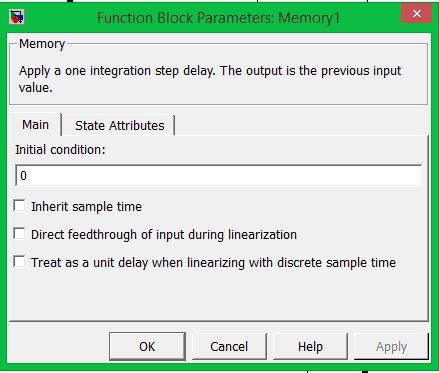Click the 'Memory' group box heading
Screen dimensions: 439x373
[42, 44]
